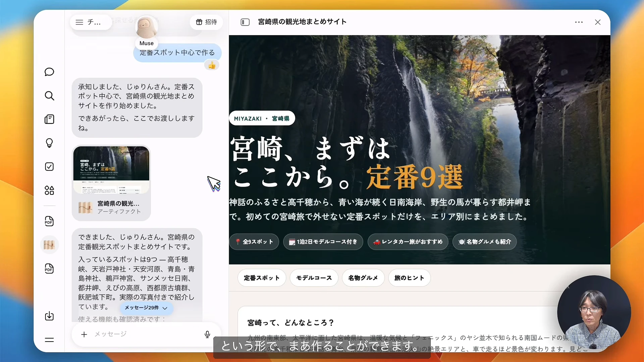The image size is (644, 362).
Task: Open the notes document icon in sidebar
Action: click(49, 119)
